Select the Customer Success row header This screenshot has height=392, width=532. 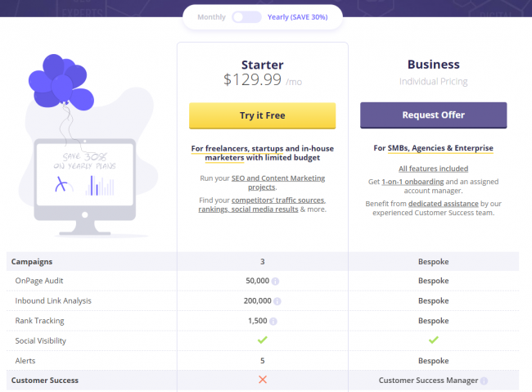(45, 381)
